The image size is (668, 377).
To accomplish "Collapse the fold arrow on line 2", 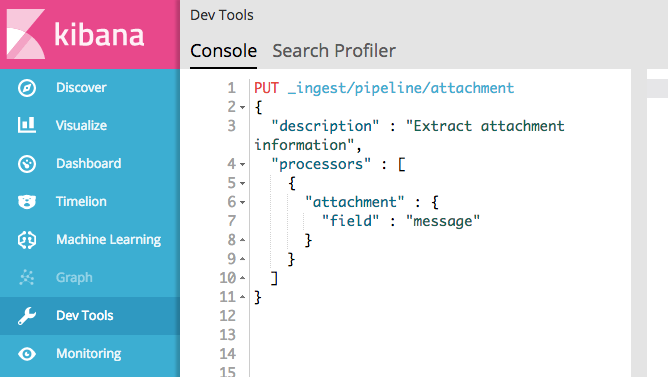I will [x=242, y=107].
